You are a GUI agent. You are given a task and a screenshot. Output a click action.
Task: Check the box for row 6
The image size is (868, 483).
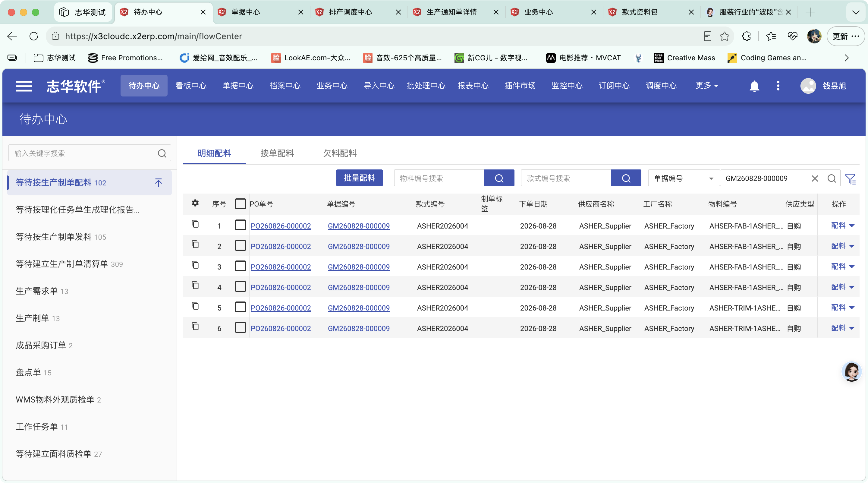[x=240, y=328]
